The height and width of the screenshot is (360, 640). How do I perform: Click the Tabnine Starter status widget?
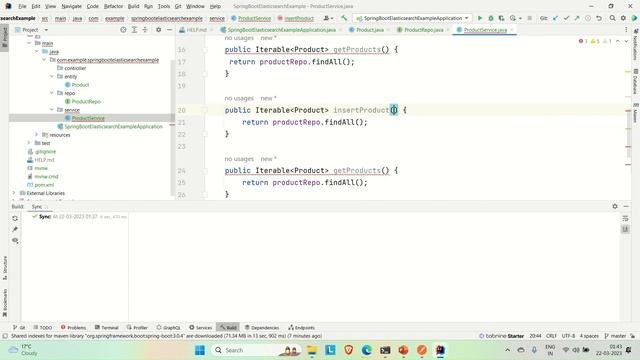click(502, 336)
